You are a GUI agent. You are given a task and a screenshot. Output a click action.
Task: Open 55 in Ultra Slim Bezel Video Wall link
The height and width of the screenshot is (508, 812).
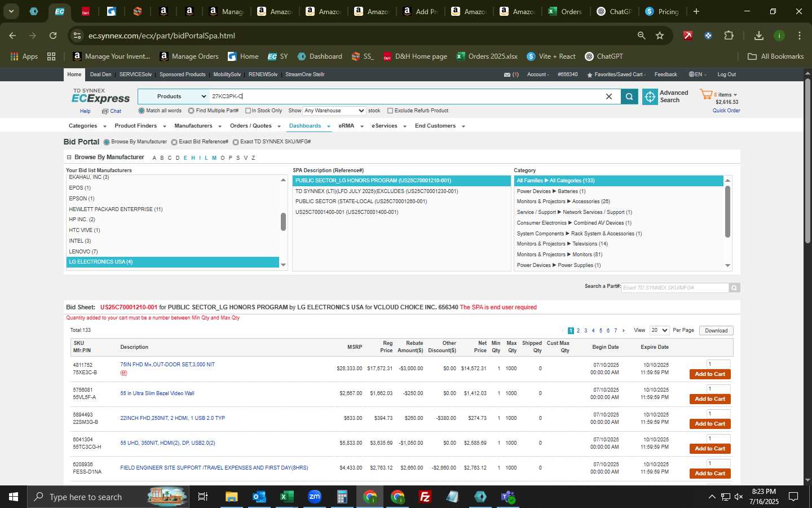(x=157, y=393)
